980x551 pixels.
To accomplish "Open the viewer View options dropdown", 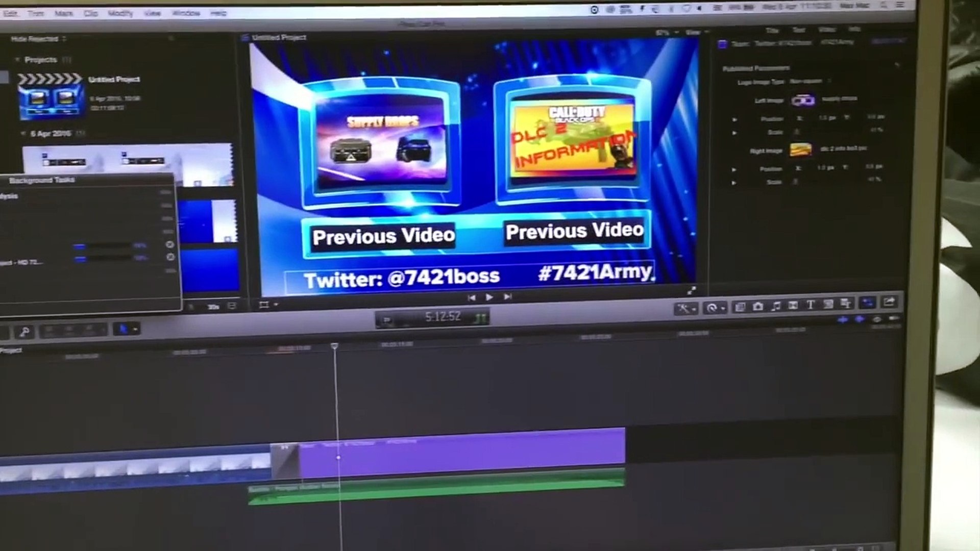I will pyautogui.click(x=697, y=32).
